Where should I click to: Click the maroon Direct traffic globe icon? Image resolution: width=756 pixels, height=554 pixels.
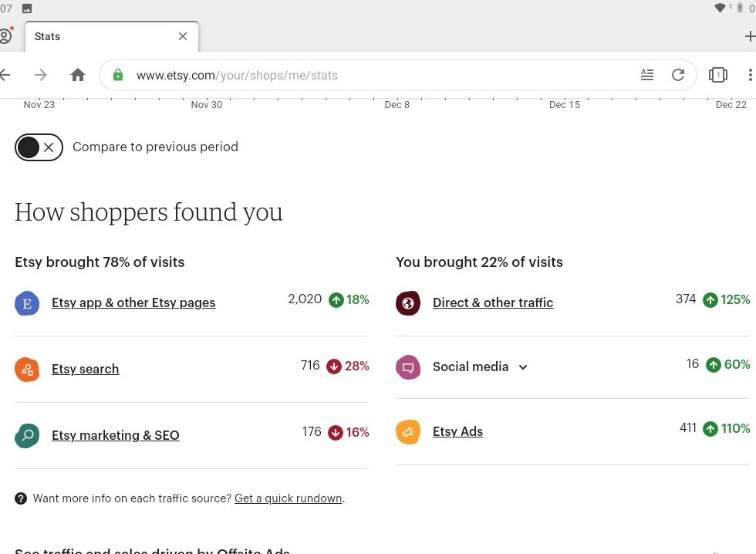click(408, 303)
